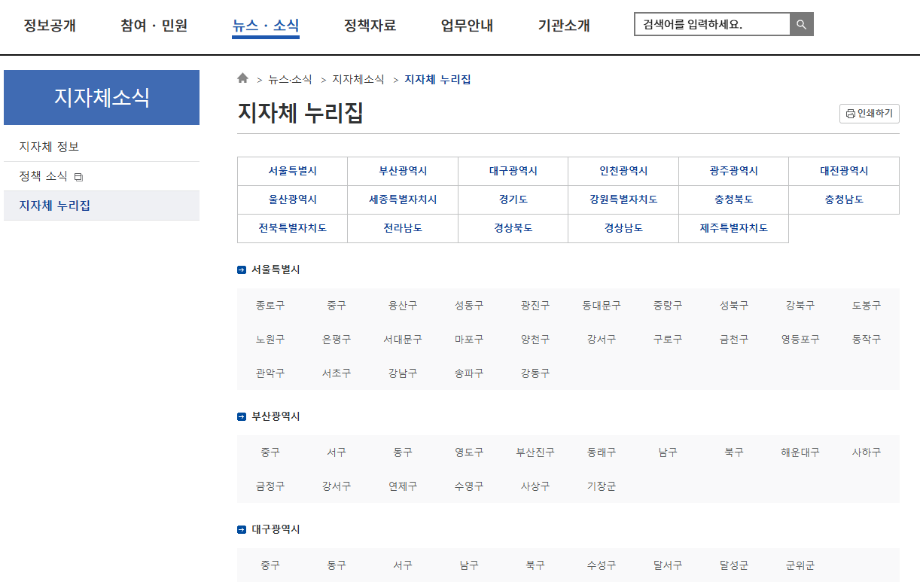The width and height of the screenshot is (920, 588).
Task: Click inside the search input field
Action: pyautogui.click(x=711, y=23)
